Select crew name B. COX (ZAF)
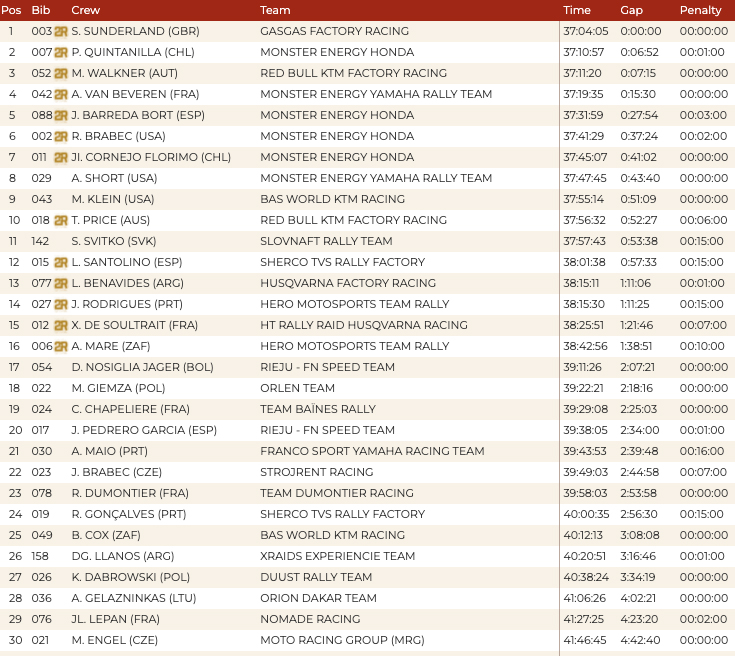The height and width of the screenshot is (656, 735). point(106,535)
